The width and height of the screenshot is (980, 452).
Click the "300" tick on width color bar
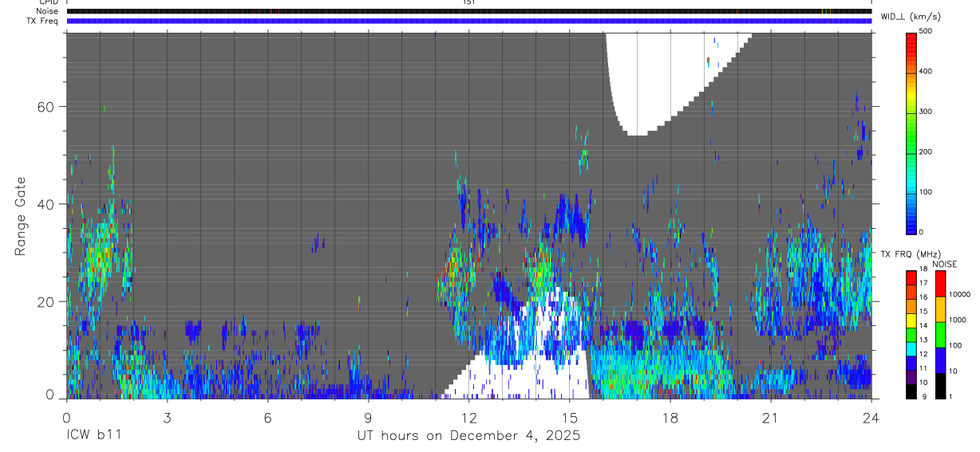coord(927,112)
